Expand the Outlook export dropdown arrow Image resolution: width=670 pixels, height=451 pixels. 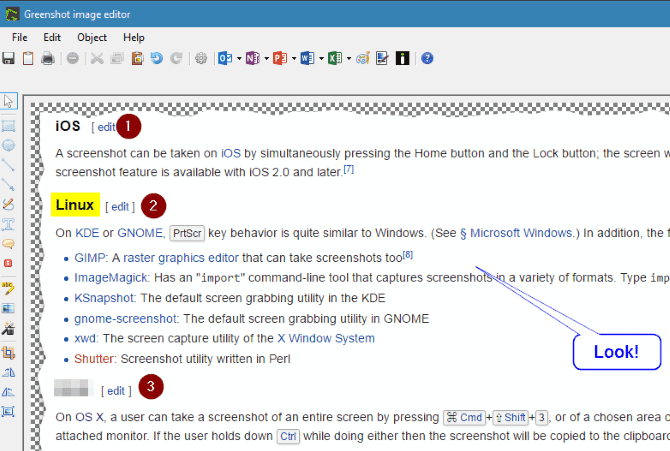[x=239, y=59]
